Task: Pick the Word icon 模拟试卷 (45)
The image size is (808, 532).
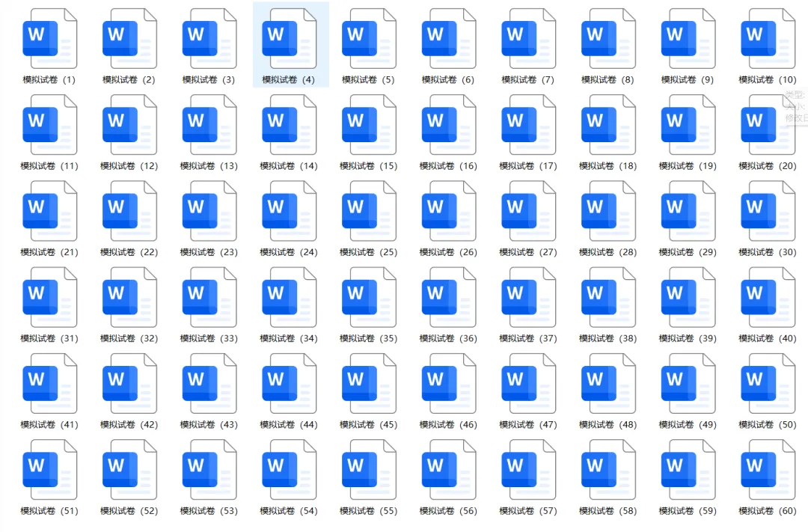Action: [370, 384]
